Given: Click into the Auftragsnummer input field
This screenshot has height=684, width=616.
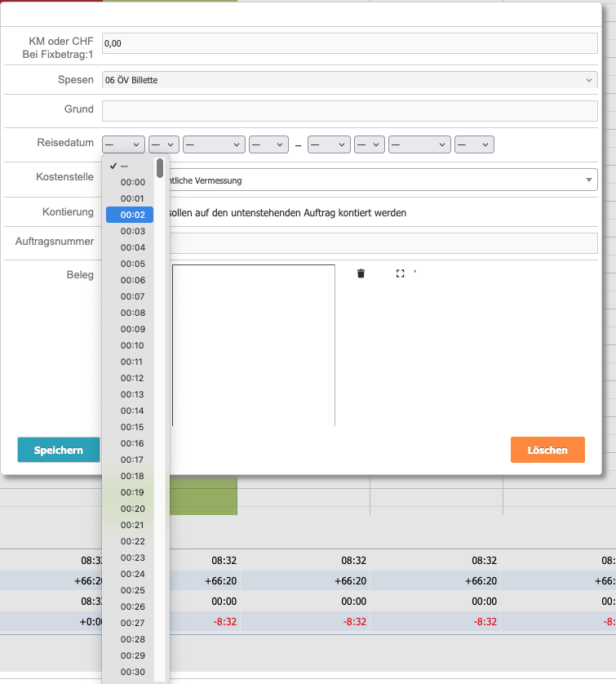Looking at the screenshot, I should pyautogui.click(x=382, y=242).
